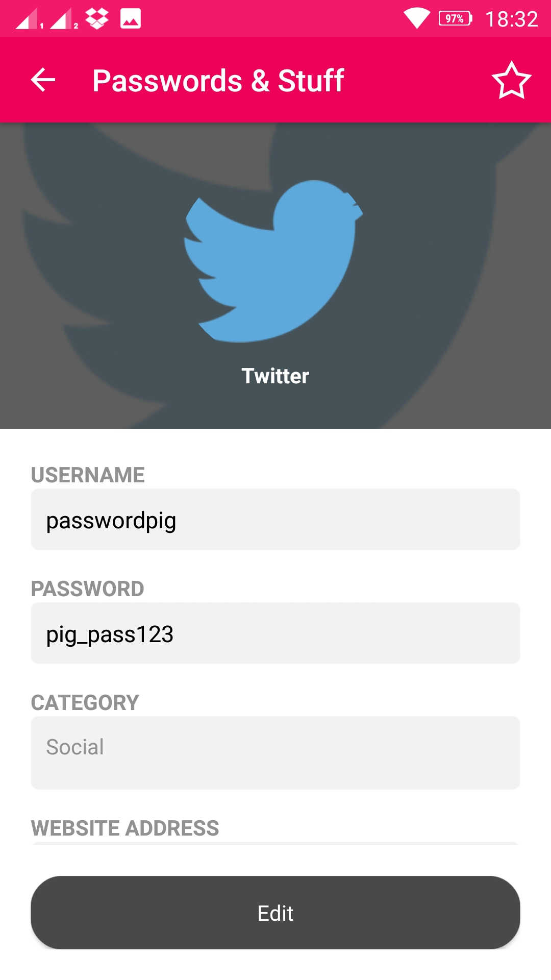Tap the clock showing 18:32
The width and height of the screenshot is (551, 980).
pos(511,19)
